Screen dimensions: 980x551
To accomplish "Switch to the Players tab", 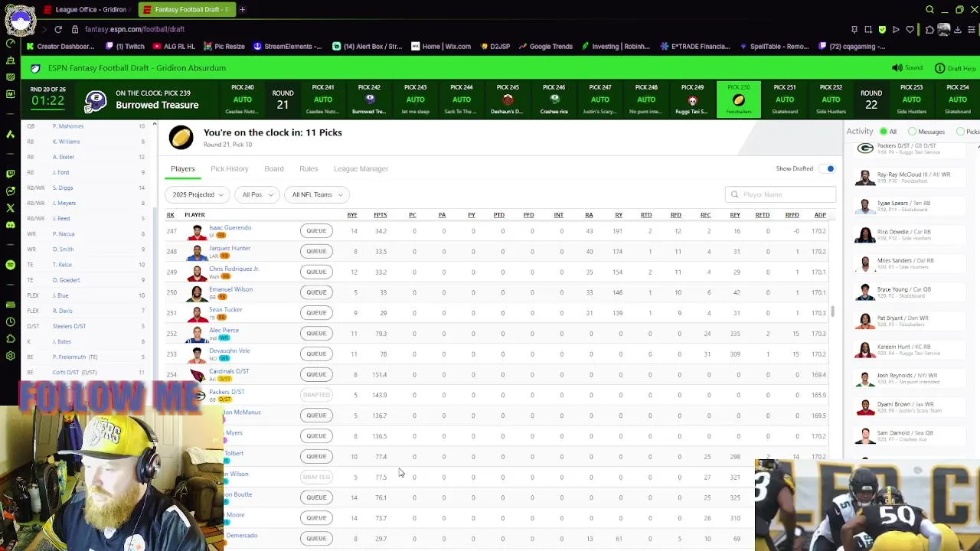I will pyautogui.click(x=182, y=168).
